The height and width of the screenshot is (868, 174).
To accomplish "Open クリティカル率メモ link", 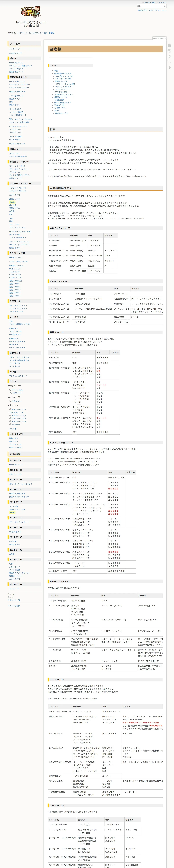I will pos(17,342).
